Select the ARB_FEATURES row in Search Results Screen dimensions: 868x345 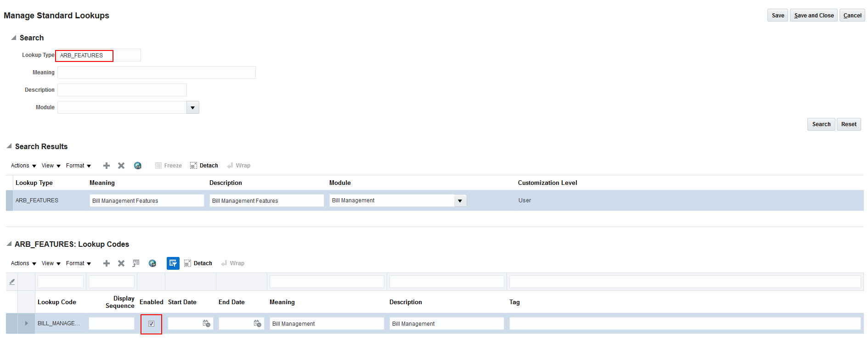[435, 200]
